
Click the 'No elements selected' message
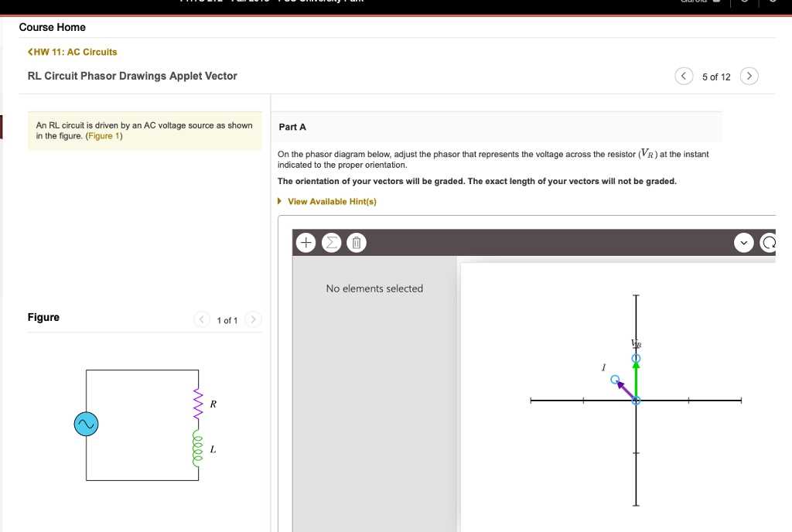pyautogui.click(x=374, y=288)
